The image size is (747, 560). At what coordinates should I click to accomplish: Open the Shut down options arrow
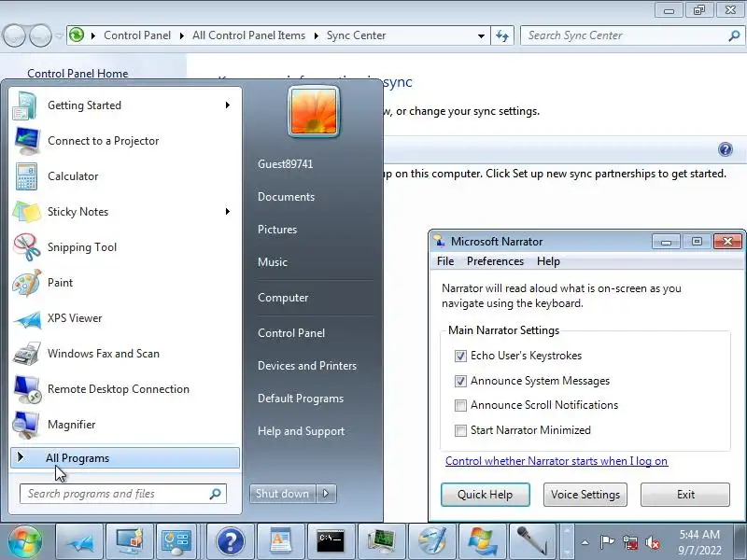click(x=326, y=494)
